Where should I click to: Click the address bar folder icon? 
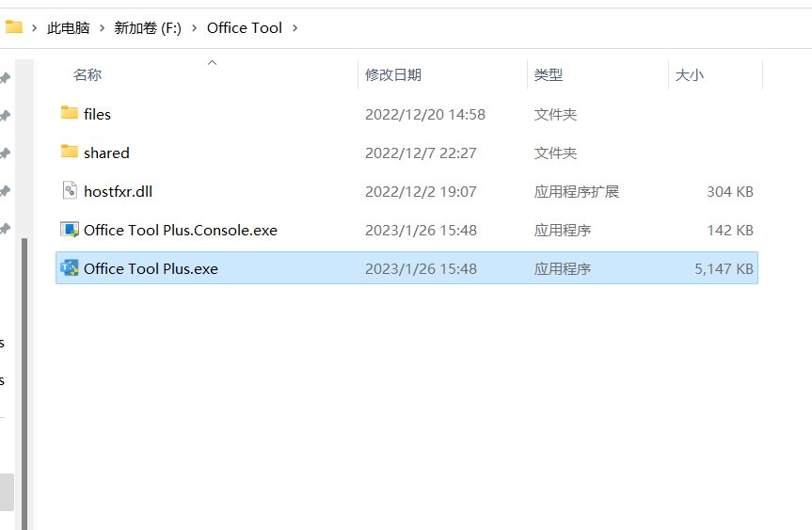14,27
